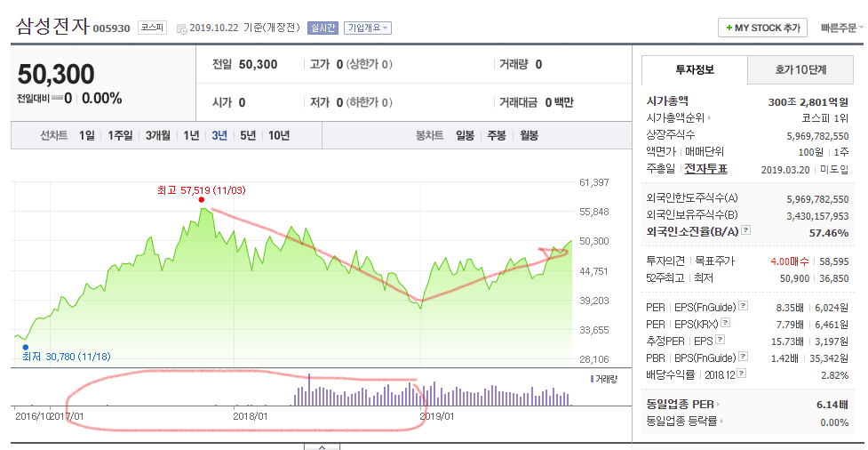Click the 코스피 1위 ranking value

824,118
